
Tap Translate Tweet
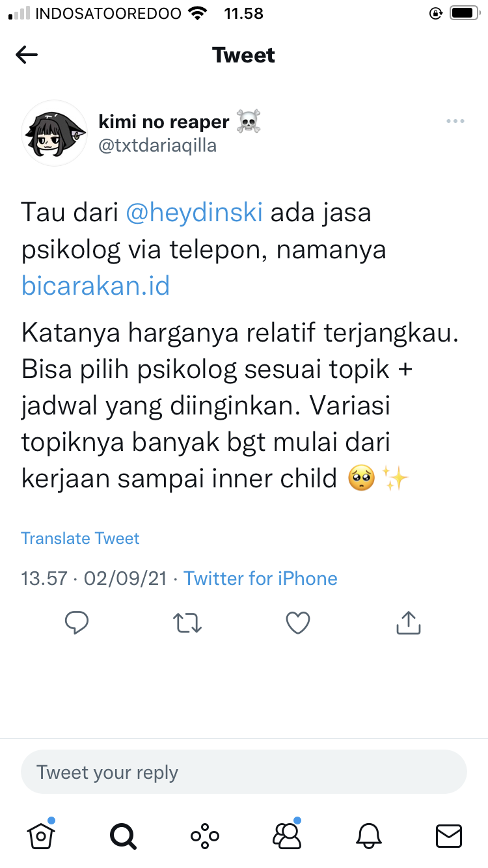point(80,538)
